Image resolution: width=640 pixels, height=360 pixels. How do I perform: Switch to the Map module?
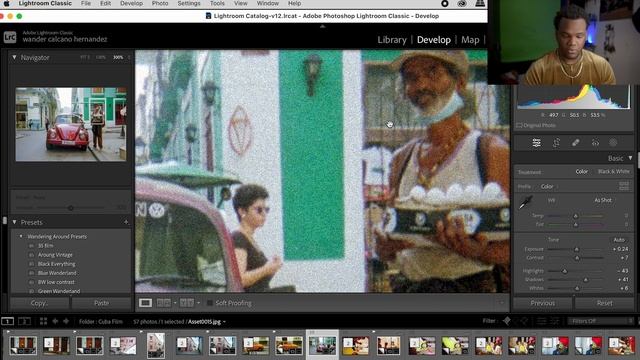pyautogui.click(x=470, y=40)
